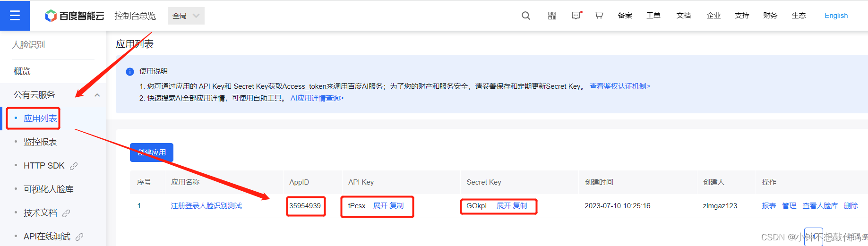Image resolution: width=868 pixels, height=246 pixels.
Task: Click creation time 2023-07-10 10:25:16
Action: (618, 206)
